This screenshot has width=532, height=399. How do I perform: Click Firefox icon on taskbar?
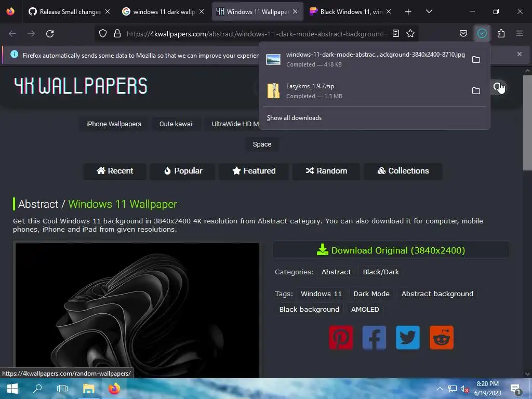(114, 389)
